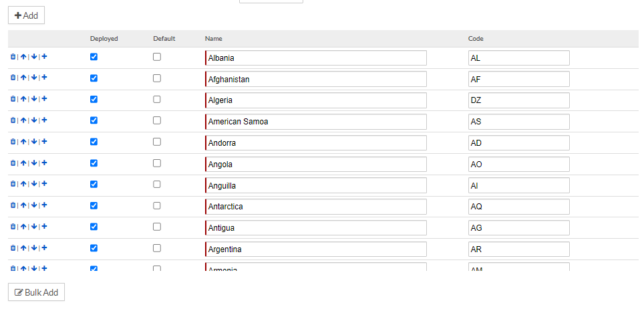Insert a row after Antarctica
Screen dimensions: 644x309
(x=44, y=205)
